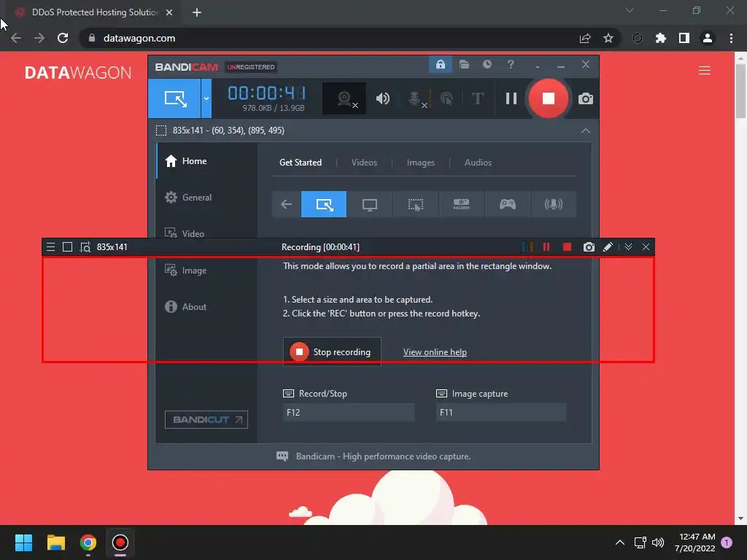Take a screenshot with main camera icon

(x=586, y=98)
